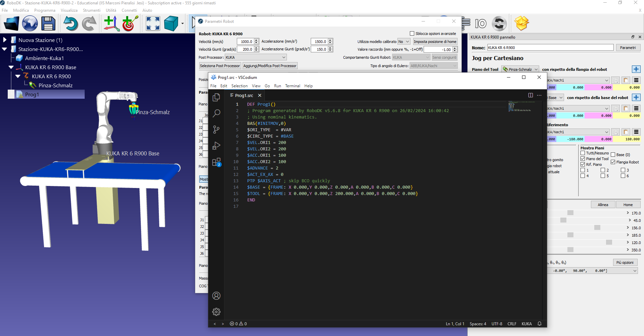Add a reference frame from the toolbar
Screen dimensions: 644x336
[x=112, y=23]
